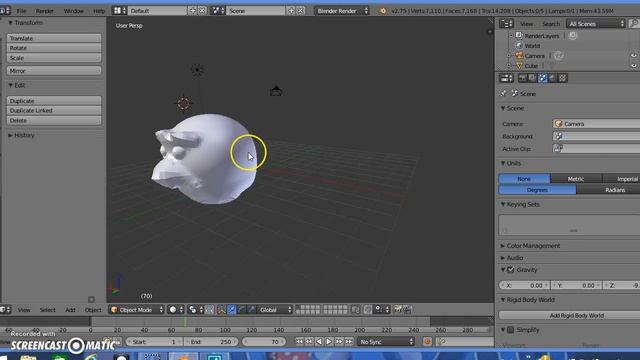Screen dimensions: 640x360
Task: Toggle the 3D manipulator widget icon
Action: point(221,310)
